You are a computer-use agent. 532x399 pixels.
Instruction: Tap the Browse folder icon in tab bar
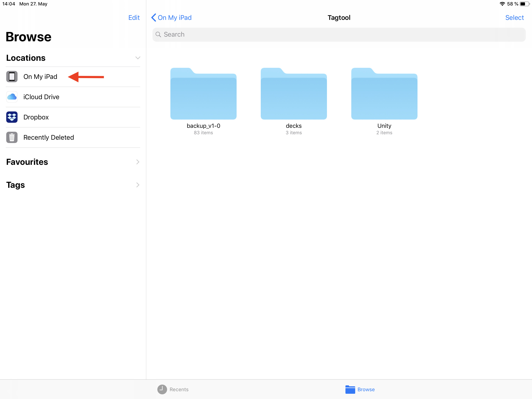click(350, 389)
